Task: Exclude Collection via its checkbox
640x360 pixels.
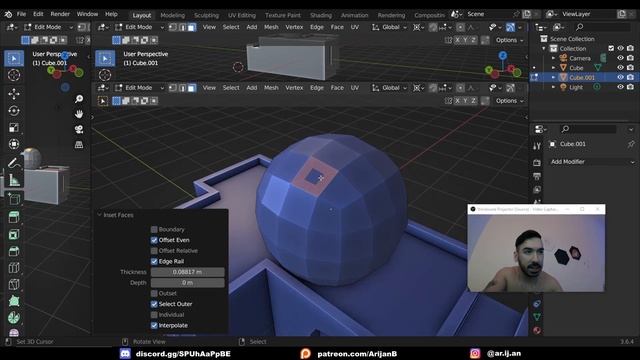Action: point(611,49)
